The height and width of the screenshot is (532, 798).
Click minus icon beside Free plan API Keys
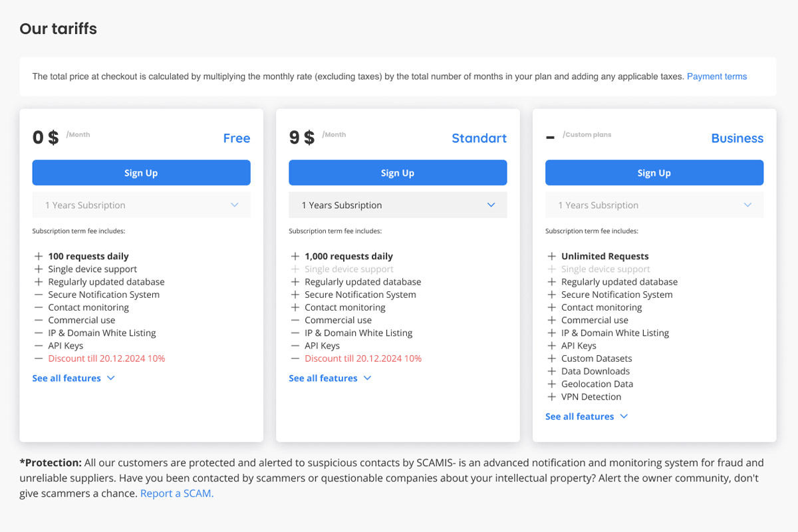39,346
